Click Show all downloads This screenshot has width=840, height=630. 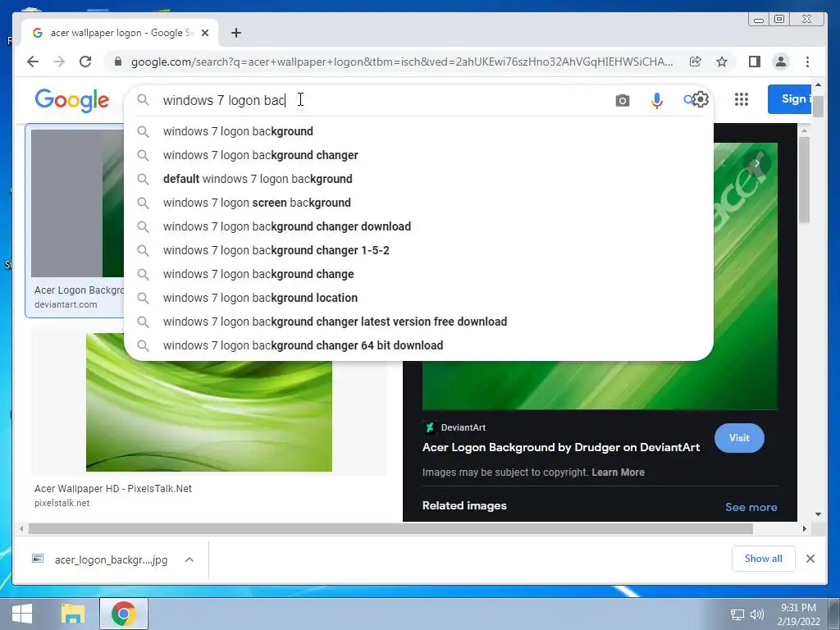click(763, 559)
